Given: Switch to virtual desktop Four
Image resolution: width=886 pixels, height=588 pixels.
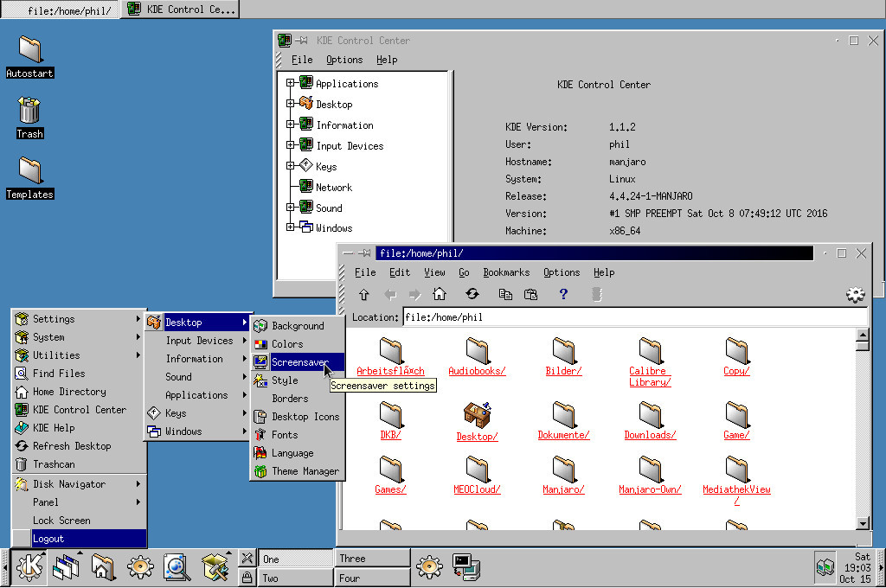Looking at the screenshot, I should coord(372,578).
